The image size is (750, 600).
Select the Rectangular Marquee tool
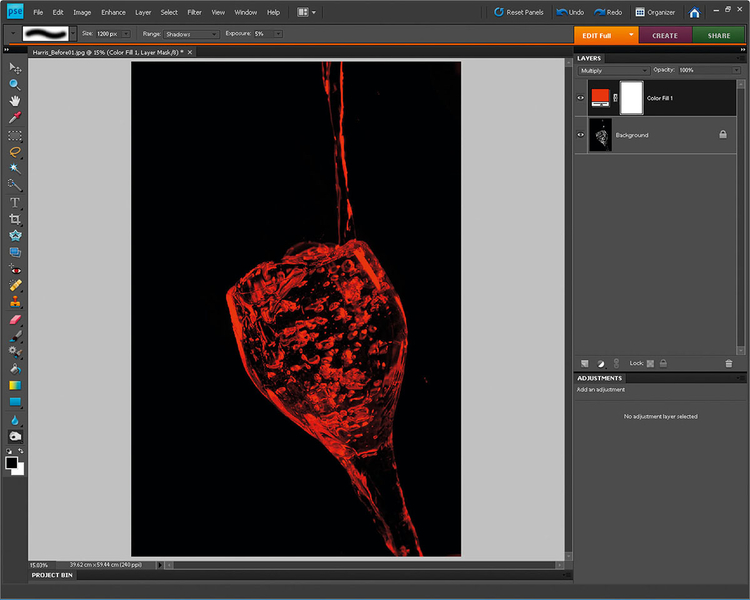point(15,136)
